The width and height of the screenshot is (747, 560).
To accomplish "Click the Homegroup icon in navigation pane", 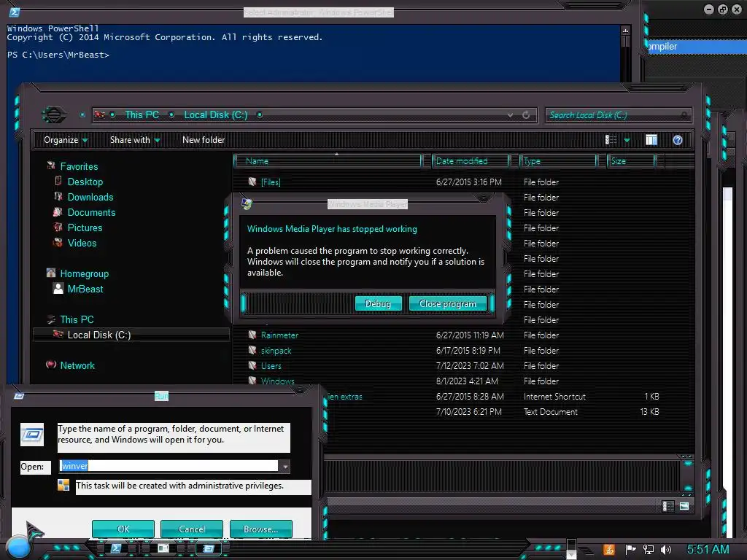I will coord(51,273).
